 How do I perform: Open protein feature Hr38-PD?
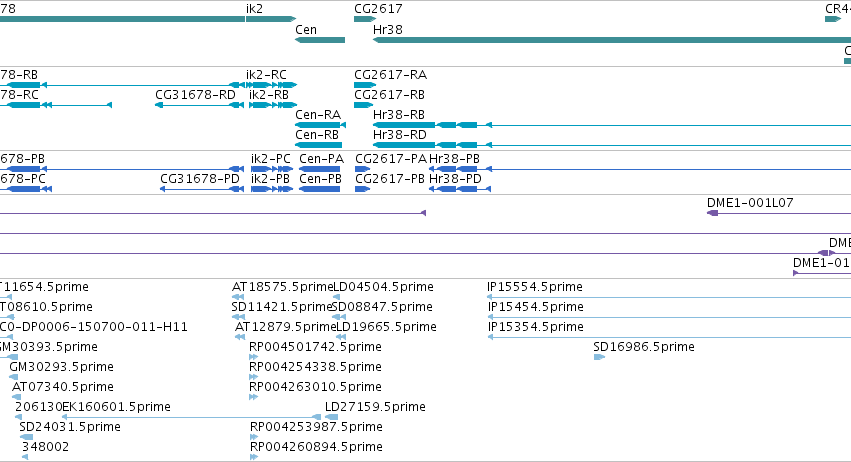(x=455, y=179)
